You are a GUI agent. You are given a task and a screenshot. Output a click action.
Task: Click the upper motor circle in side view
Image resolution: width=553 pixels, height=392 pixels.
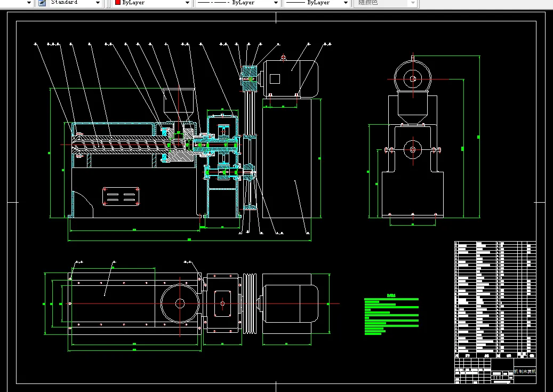(x=413, y=79)
